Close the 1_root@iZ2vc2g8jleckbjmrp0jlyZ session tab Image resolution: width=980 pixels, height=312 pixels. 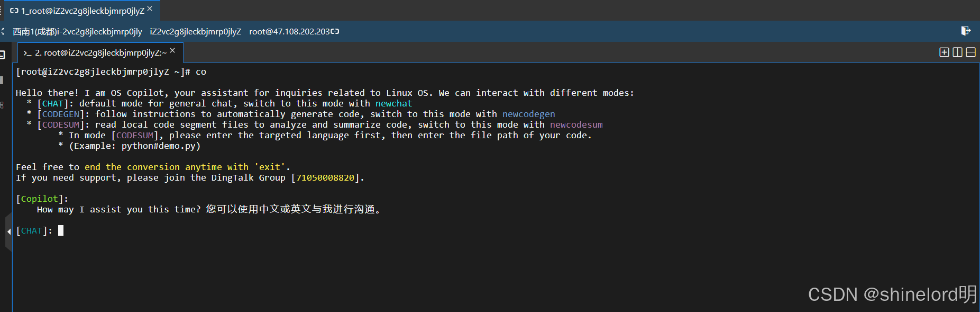[x=150, y=8]
